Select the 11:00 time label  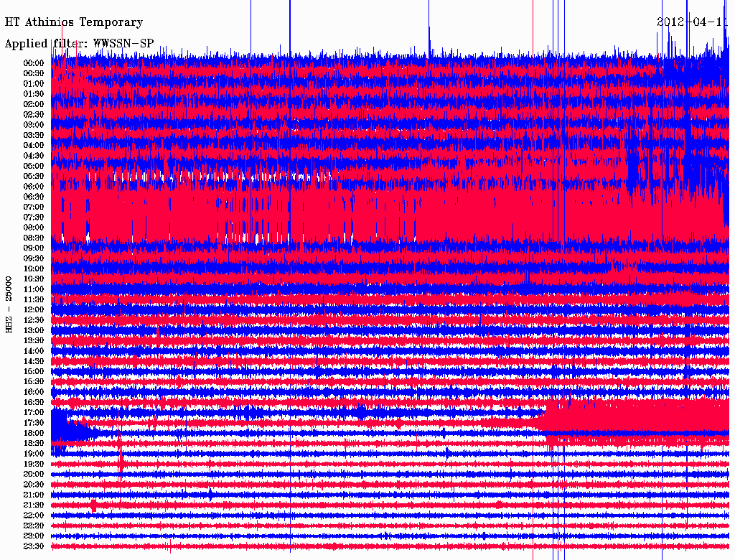click(34, 289)
